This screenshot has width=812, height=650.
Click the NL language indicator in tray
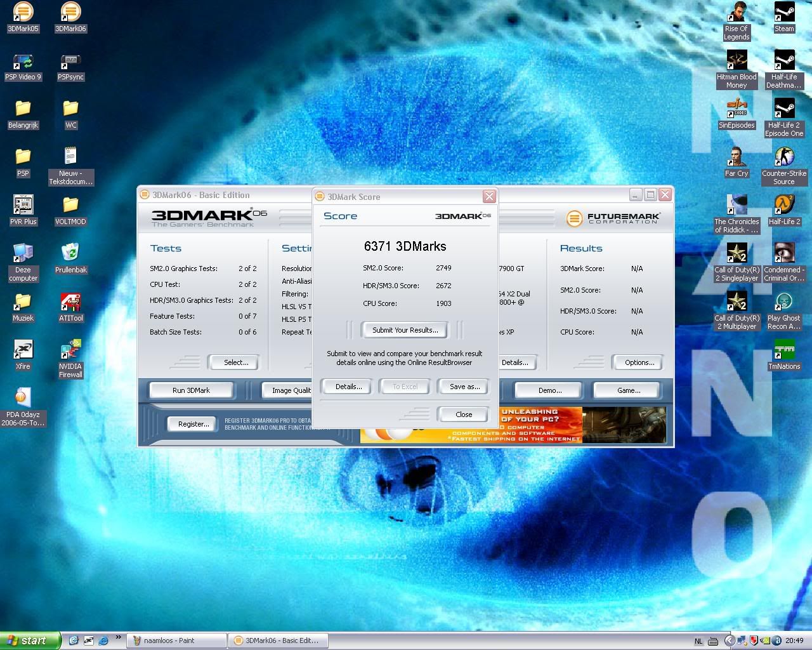(698, 641)
